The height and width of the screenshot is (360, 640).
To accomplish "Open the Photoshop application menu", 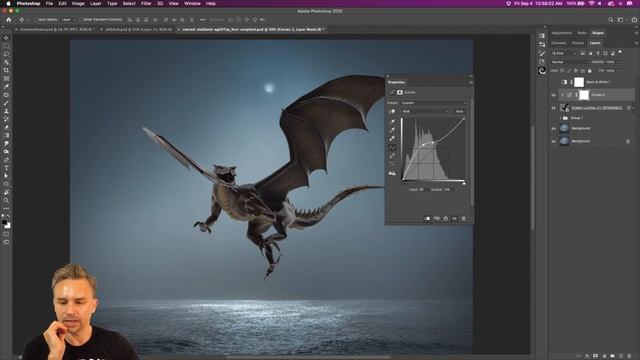I will tap(28, 4).
